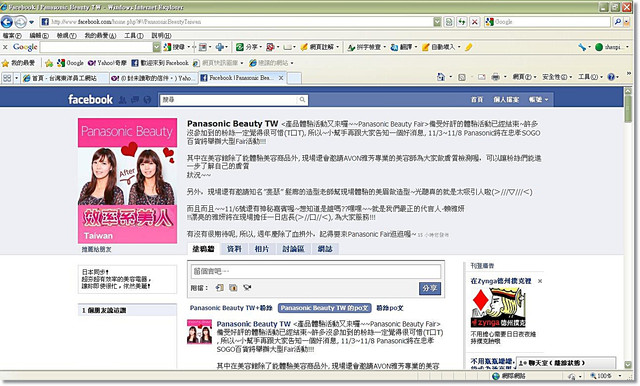Click the magnifier search button in IE search box
Image resolution: width=640 pixels, height=386 pixels.
618,22
